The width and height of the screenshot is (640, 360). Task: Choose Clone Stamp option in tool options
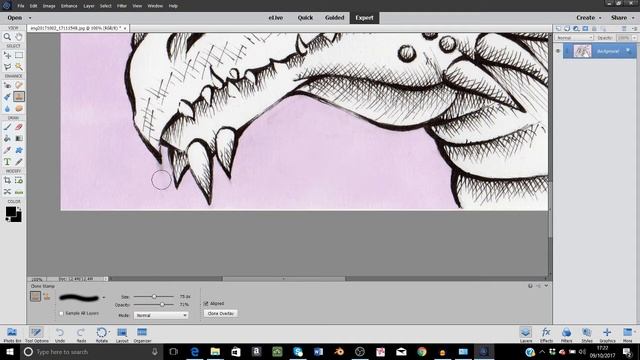pos(35,296)
